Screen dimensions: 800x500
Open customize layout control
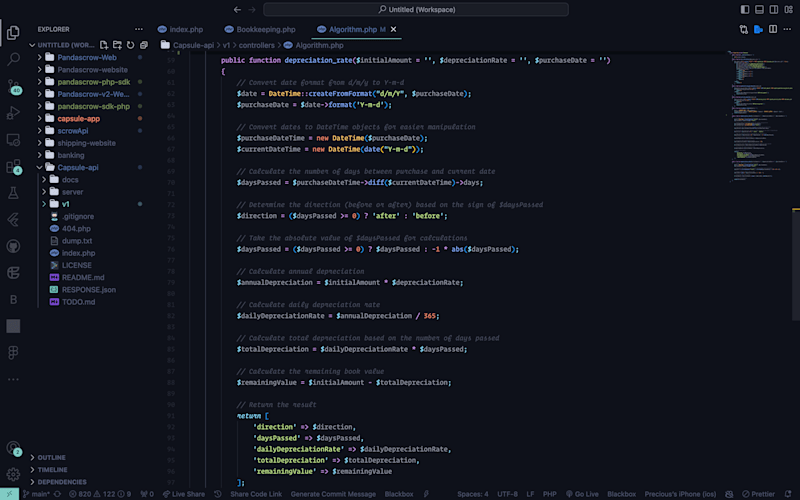pyautogui.click(x=788, y=9)
